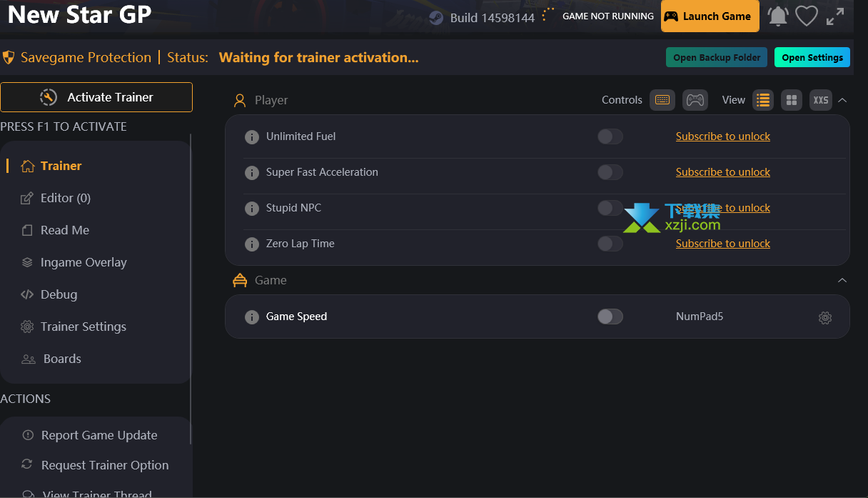Open Game Speed hotkey settings gear
Image resolution: width=868 pixels, height=498 pixels.
(825, 318)
